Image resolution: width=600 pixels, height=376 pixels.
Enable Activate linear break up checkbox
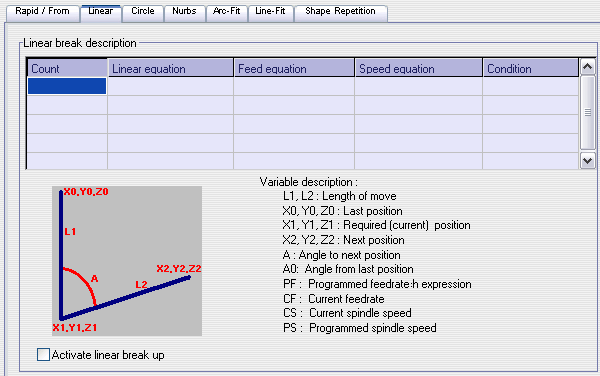click(43, 355)
